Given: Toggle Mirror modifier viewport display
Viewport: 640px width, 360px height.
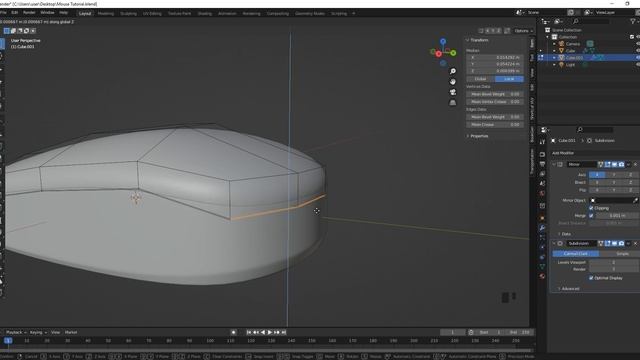Looking at the screenshot, I should tap(614, 164).
